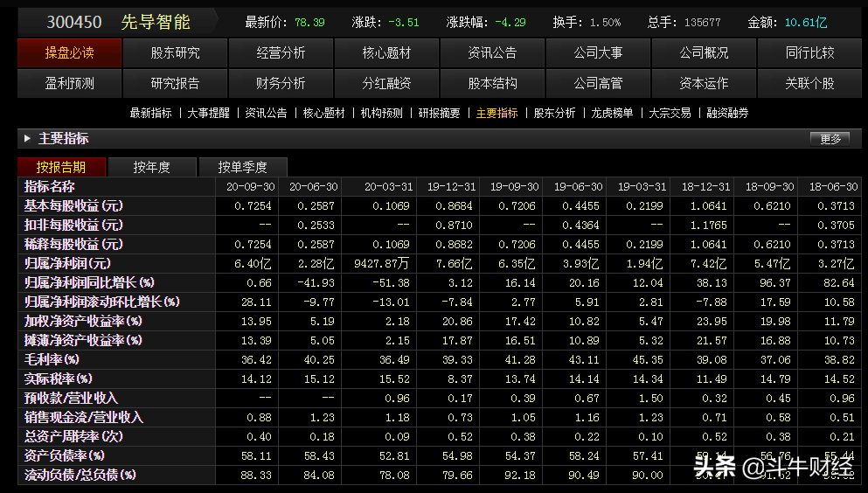This screenshot has height=493, width=868.
Task: Jump to 研报摘要 section
Action: (x=439, y=114)
